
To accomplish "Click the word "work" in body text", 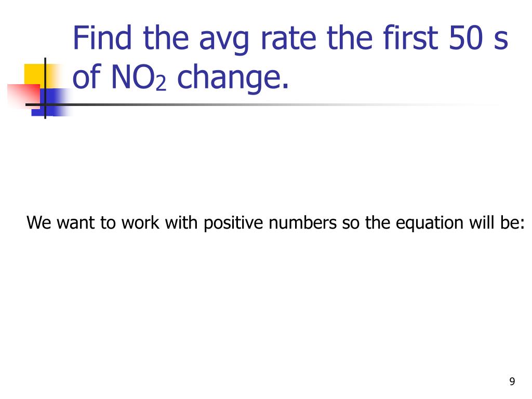I will [140, 222].
